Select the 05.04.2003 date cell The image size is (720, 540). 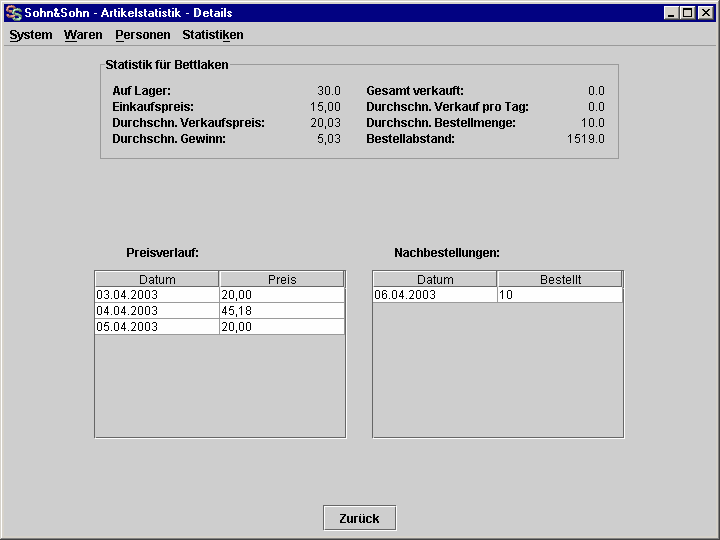click(x=157, y=327)
